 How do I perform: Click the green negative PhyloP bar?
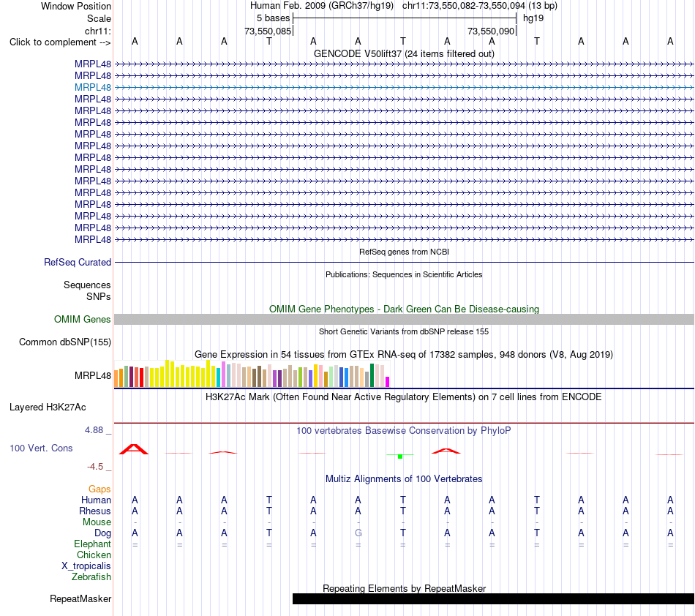(399, 457)
